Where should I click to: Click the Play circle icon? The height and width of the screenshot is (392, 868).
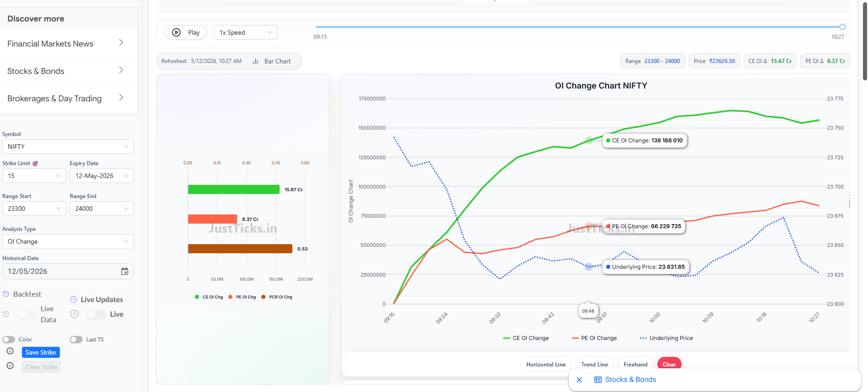176,32
